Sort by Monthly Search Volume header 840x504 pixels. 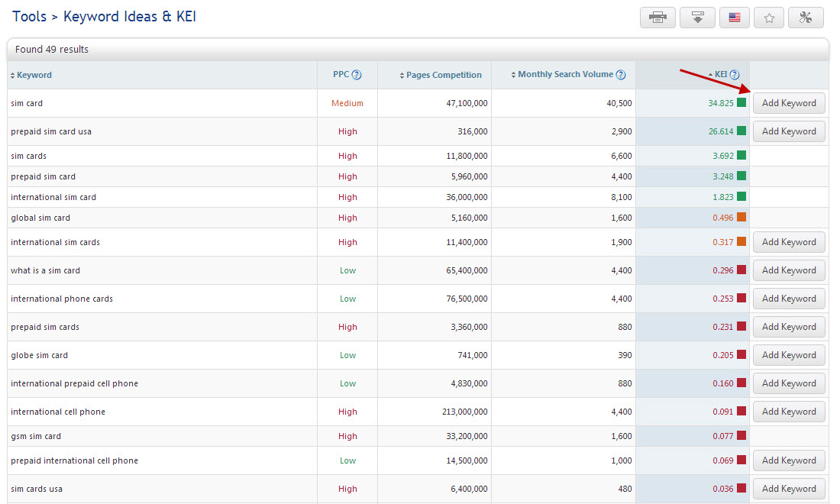[565, 75]
